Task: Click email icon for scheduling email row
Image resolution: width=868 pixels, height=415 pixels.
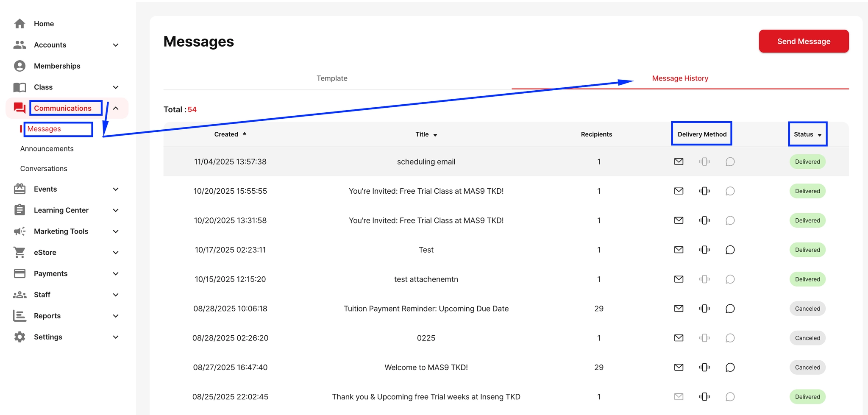Action: pyautogui.click(x=679, y=162)
